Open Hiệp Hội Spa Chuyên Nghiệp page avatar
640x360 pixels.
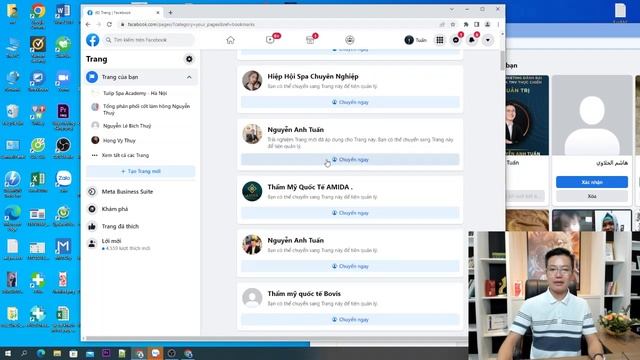point(252,80)
